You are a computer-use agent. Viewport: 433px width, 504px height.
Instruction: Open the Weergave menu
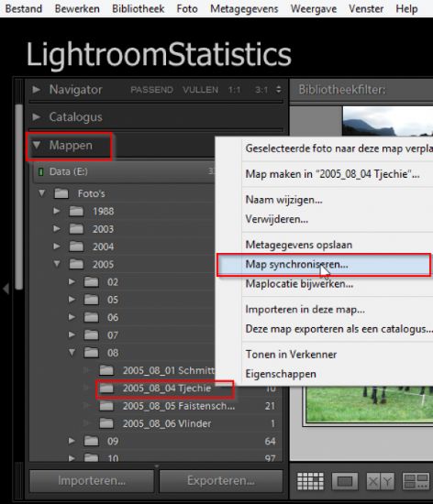pos(314,8)
